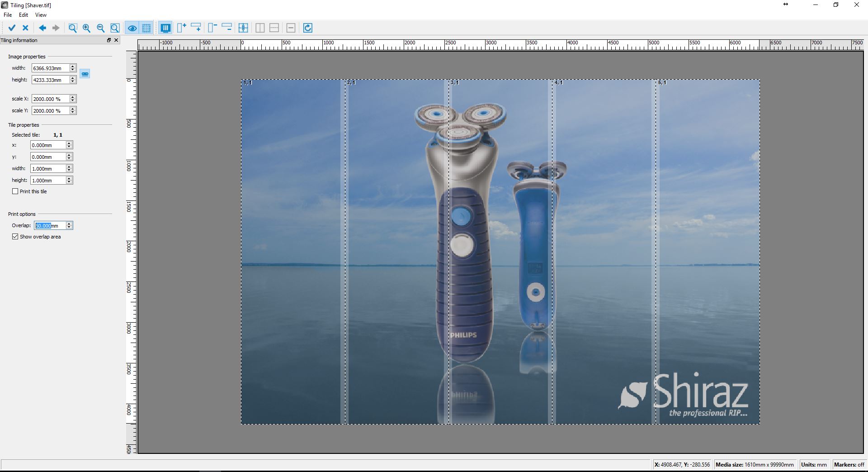This screenshot has height=472, width=868.
Task: Click the add tile column icon
Action: 181,28
